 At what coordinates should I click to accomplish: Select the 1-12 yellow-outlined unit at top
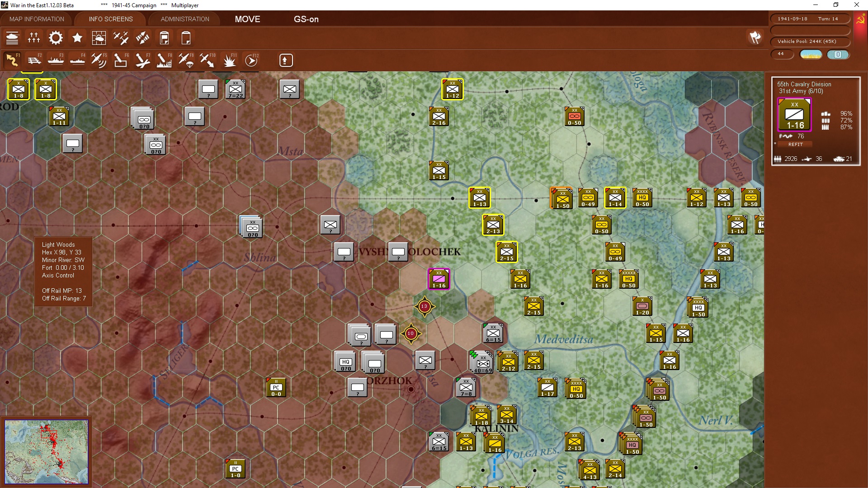coord(452,89)
